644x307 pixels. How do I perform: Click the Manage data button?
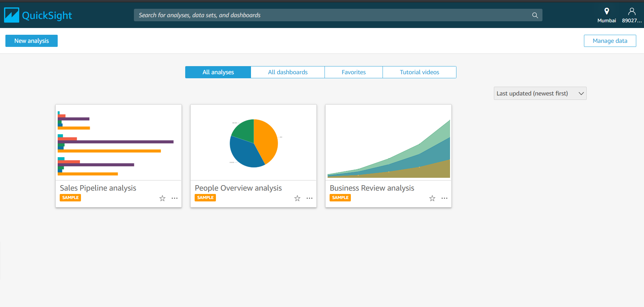point(610,41)
